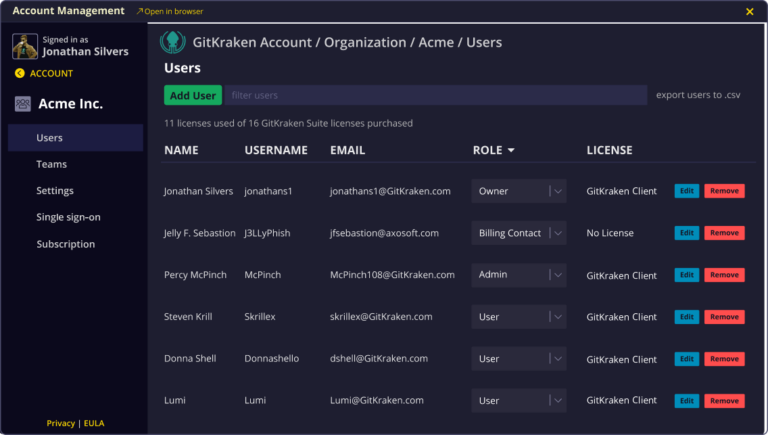This screenshot has height=435, width=768.
Task: Click the breadcrumb GitKraken Account / Organization / Acme / Users
Action: click(x=347, y=42)
